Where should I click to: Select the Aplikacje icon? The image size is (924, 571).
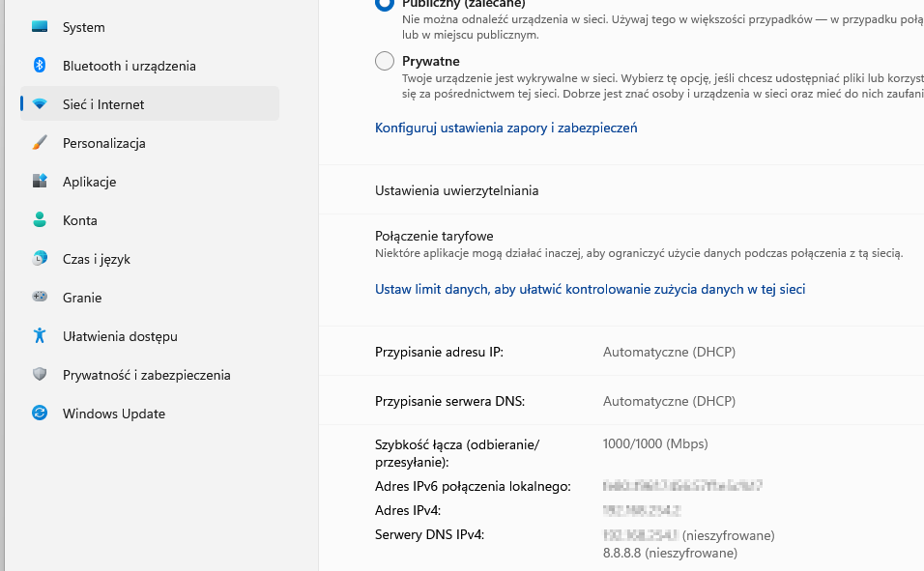point(40,181)
